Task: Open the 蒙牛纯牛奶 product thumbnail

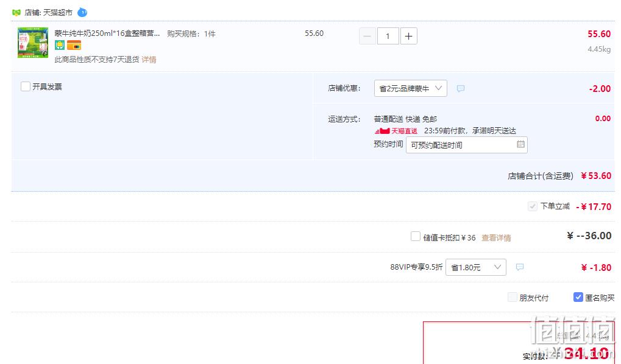Action: [33, 43]
